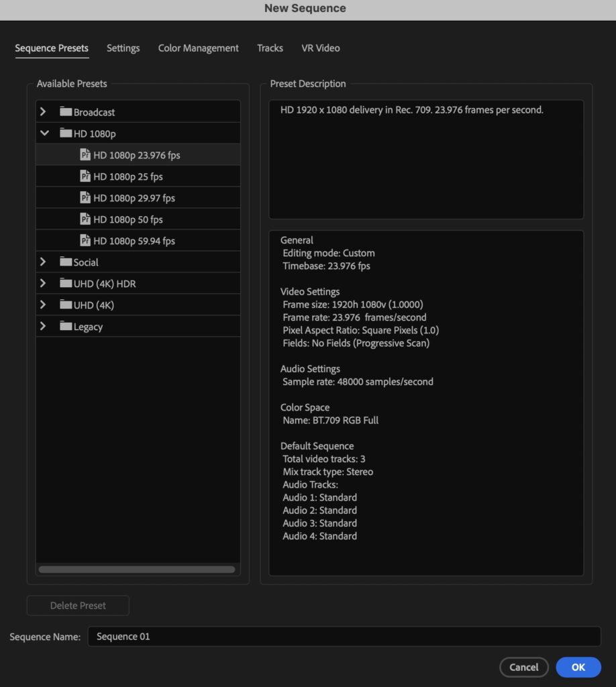The image size is (616, 687).
Task: Click 'Total video tracks: 3' text
Action: (x=324, y=459)
